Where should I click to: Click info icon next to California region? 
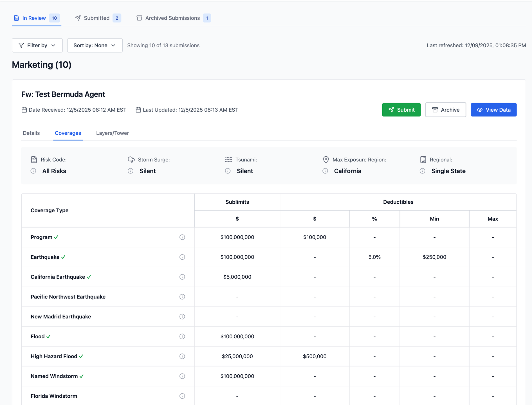(325, 171)
